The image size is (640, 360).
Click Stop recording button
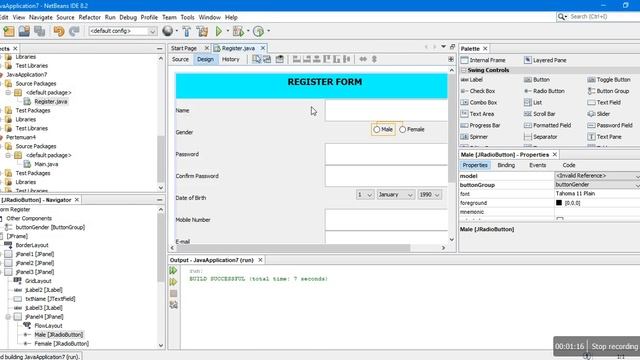pyautogui.click(x=614, y=347)
